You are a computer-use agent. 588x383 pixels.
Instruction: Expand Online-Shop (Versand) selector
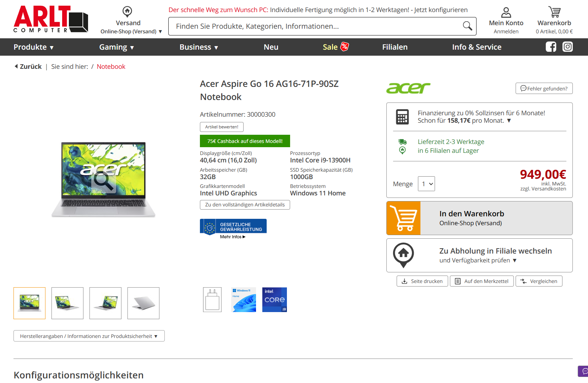click(x=131, y=32)
